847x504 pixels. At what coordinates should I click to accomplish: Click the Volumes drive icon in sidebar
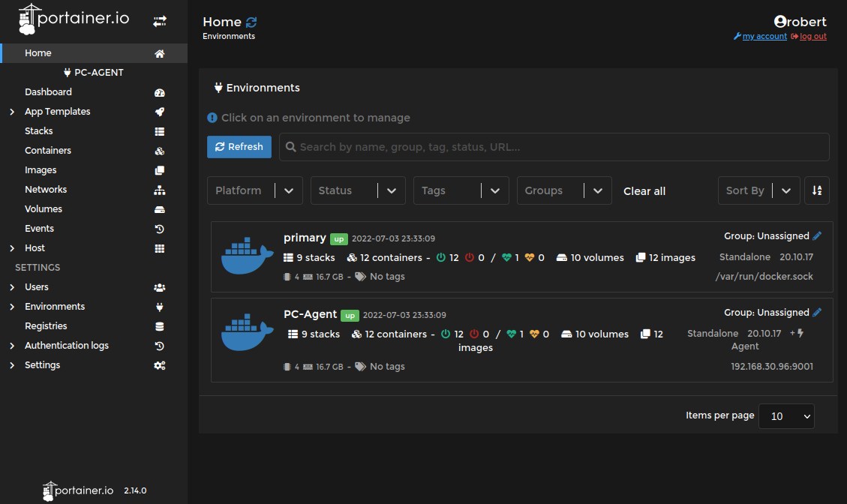pos(159,210)
